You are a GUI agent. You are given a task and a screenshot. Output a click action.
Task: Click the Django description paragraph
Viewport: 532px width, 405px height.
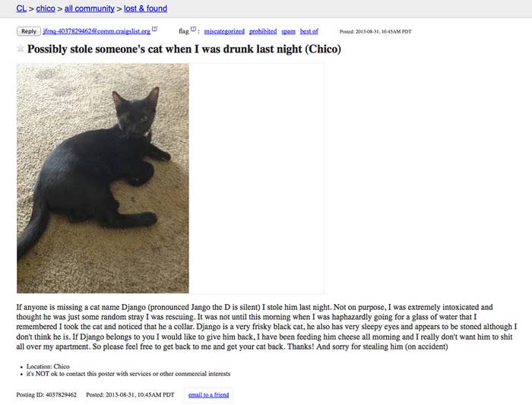click(266, 327)
